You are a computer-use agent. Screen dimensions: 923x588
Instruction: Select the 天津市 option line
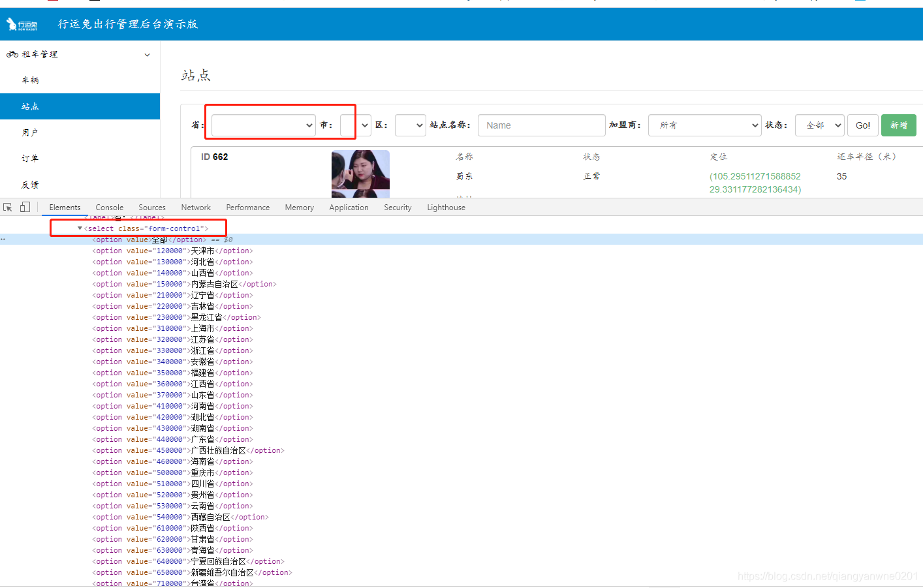(x=172, y=251)
